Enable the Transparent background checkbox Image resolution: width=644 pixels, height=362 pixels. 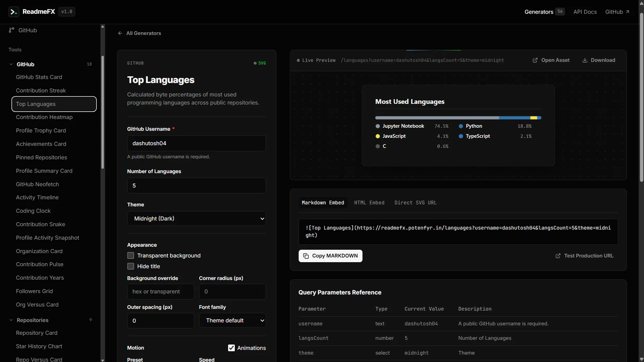(x=131, y=255)
